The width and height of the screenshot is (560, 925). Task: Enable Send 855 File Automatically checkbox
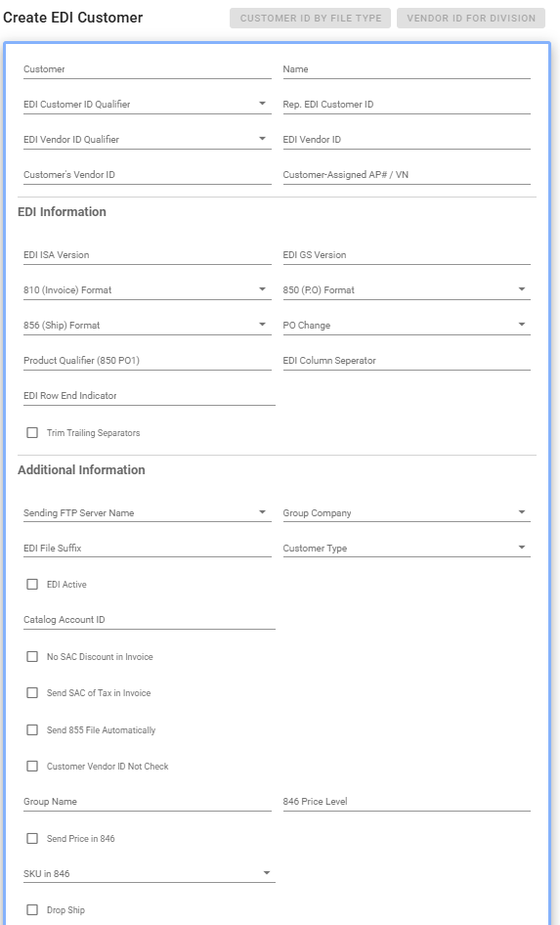(x=32, y=730)
